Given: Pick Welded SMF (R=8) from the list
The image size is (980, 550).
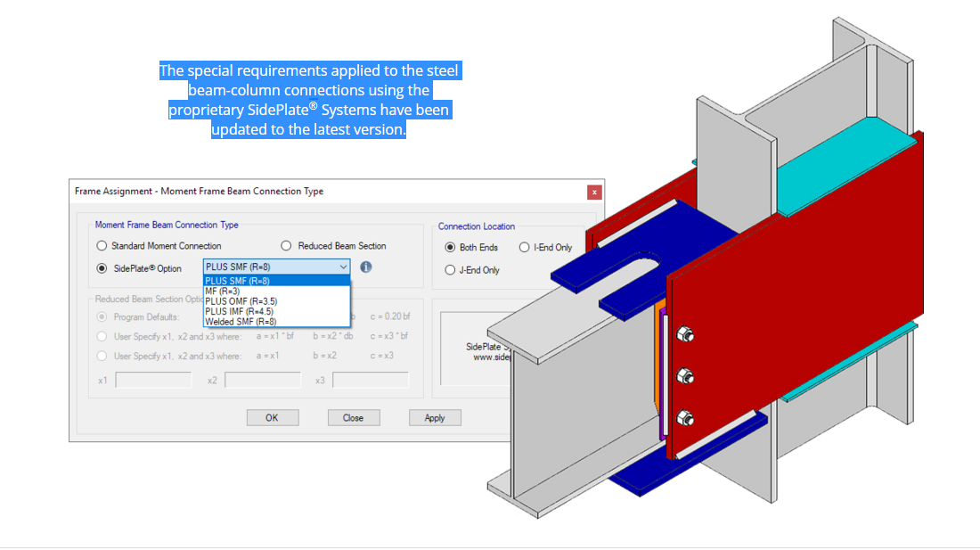Looking at the screenshot, I should (x=276, y=322).
